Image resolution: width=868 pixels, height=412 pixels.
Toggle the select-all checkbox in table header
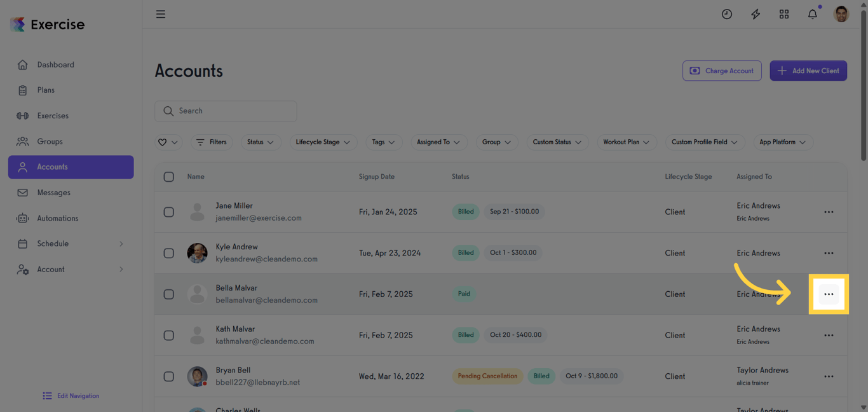tap(168, 177)
